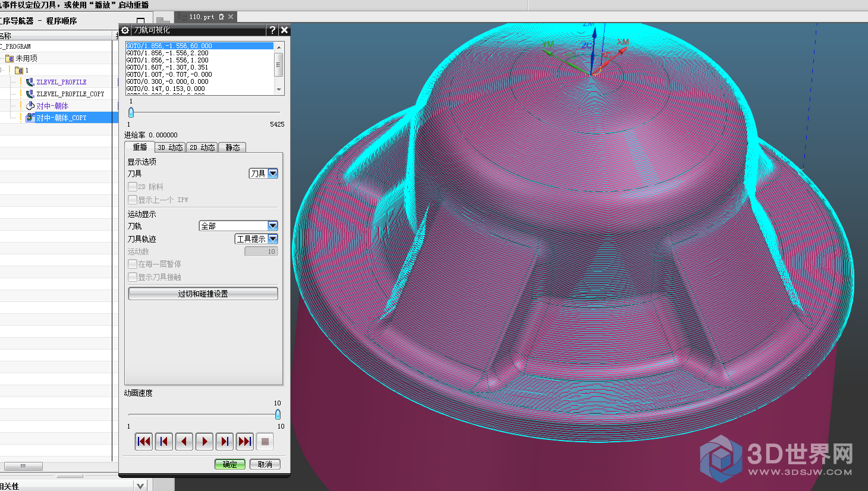Step forward to next motion
The width and height of the screenshot is (868, 491).
[x=225, y=442]
